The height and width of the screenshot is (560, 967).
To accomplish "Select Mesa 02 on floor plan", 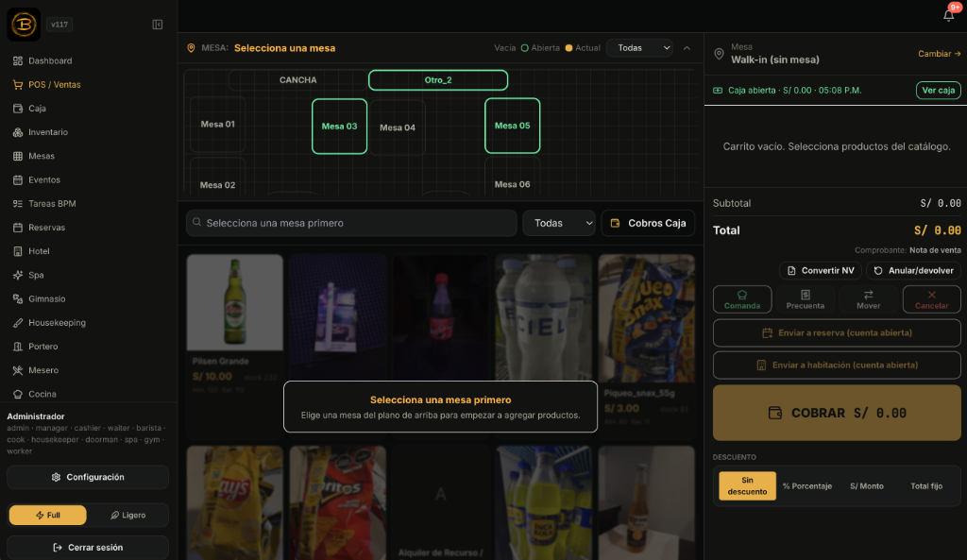I will 218,178.
